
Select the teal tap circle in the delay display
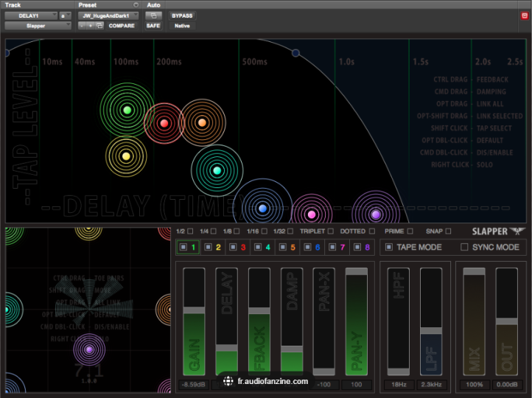217,170
